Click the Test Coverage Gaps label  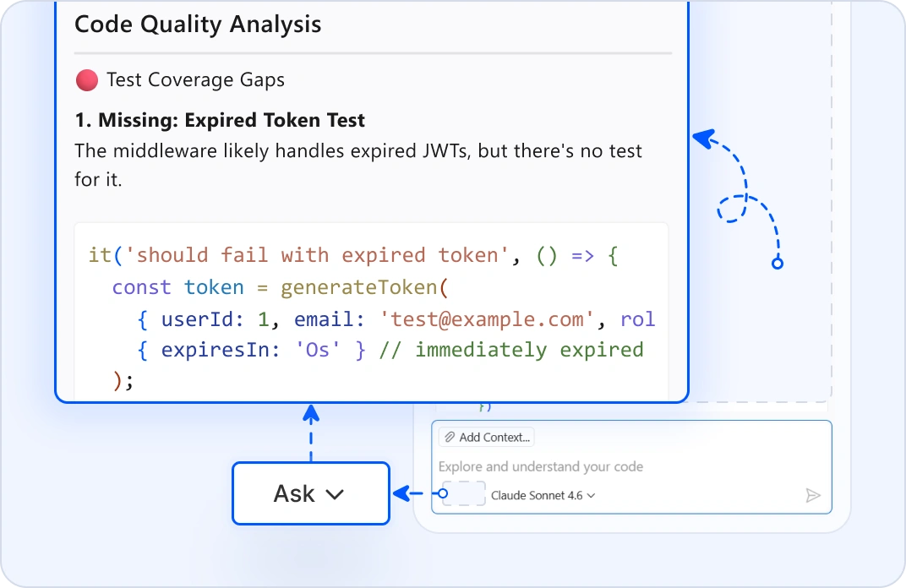(195, 79)
